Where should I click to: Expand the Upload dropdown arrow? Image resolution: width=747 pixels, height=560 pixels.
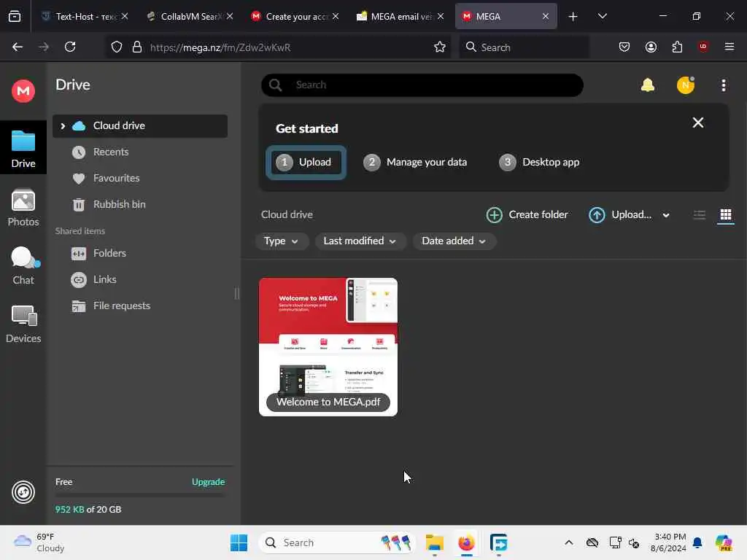[665, 215]
